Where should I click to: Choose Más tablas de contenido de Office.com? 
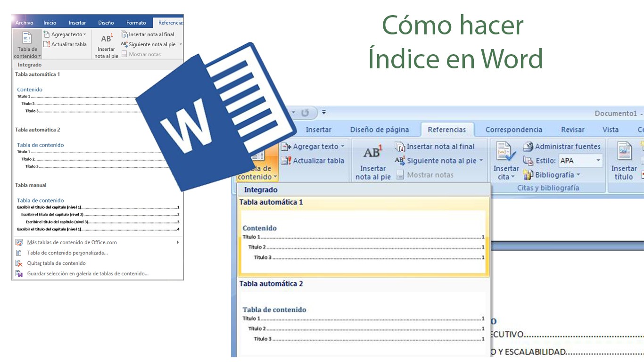[x=97, y=242]
